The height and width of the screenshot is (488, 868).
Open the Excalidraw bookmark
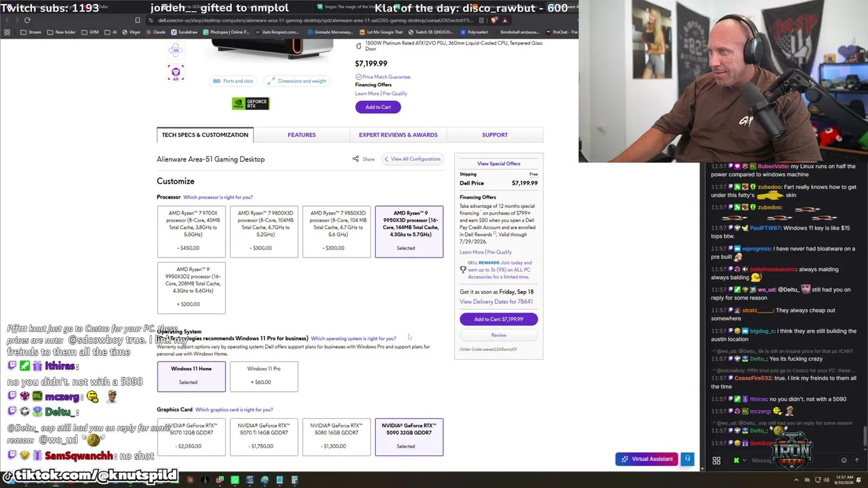click(184, 32)
